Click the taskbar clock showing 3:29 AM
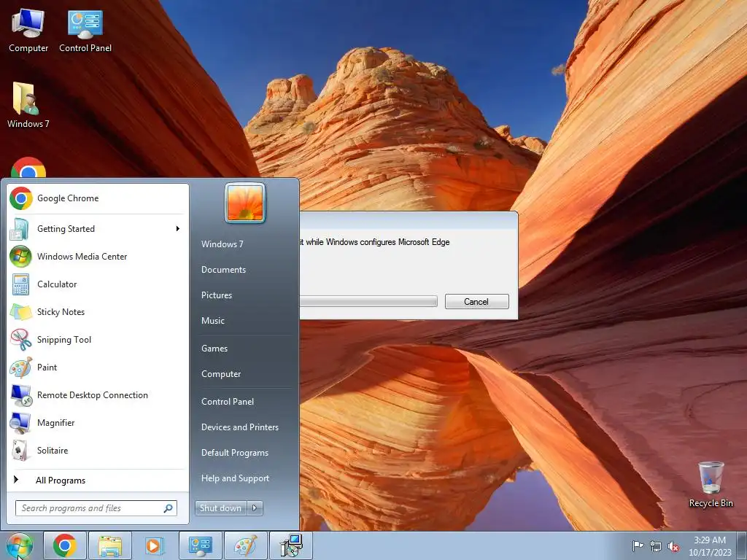Viewport: 747px width, 560px height. pos(710,546)
